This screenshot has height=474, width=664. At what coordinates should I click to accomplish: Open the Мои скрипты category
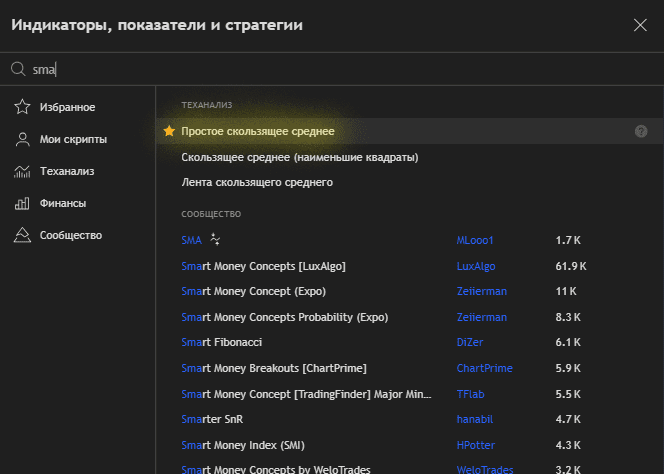click(73, 139)
